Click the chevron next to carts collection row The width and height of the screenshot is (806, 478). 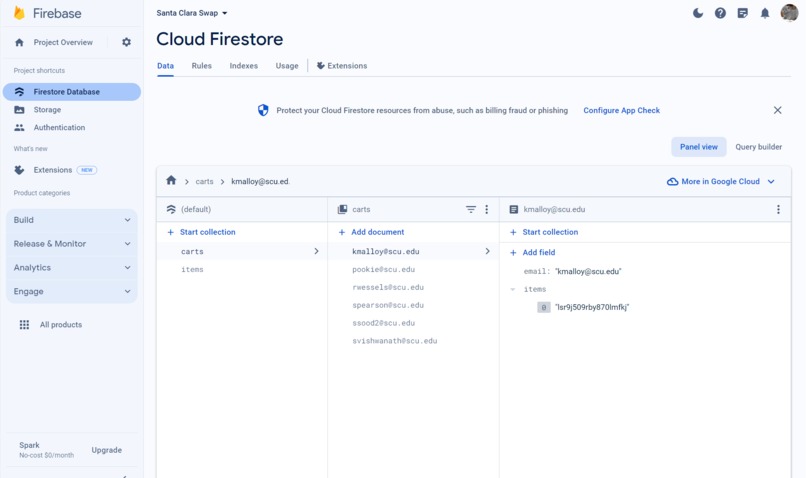click(316, 251)
